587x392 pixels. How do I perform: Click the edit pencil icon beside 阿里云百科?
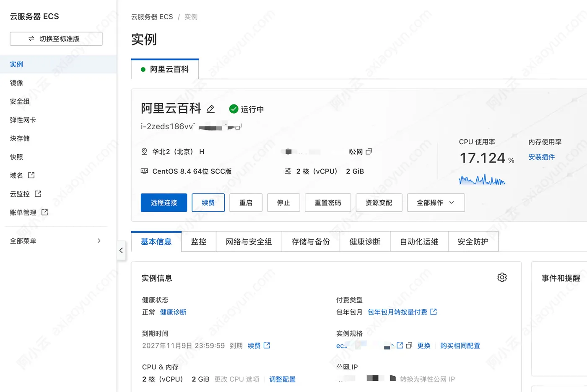(211, 109)
